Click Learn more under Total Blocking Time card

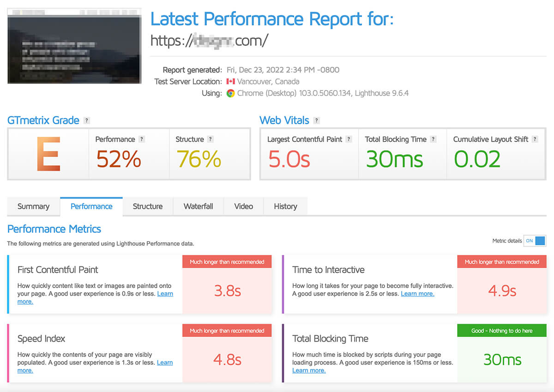tap(309, 370)
